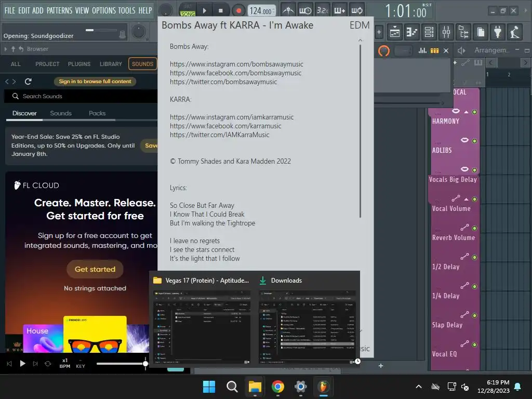Click the hammering figure tempo tapper icon
The height and width of the screenshot is (399, 532).
515,32
